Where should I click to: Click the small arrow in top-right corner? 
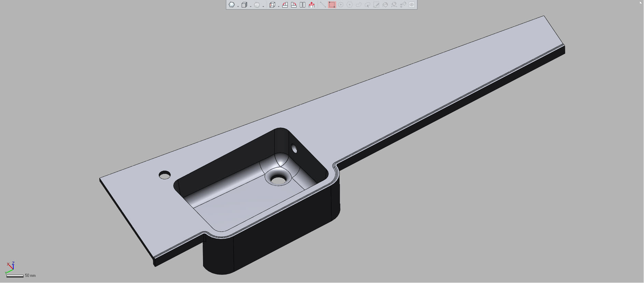pyautogui.click(x=641, y=2)
